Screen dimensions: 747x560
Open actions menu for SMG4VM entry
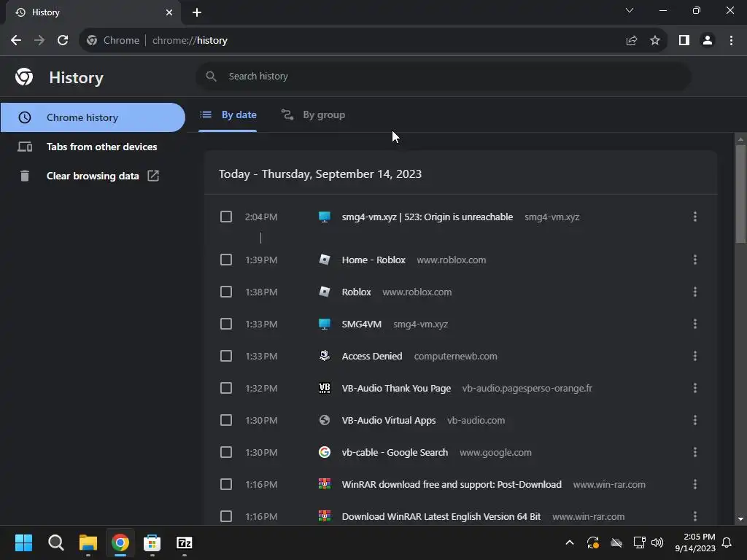(695, 324)
